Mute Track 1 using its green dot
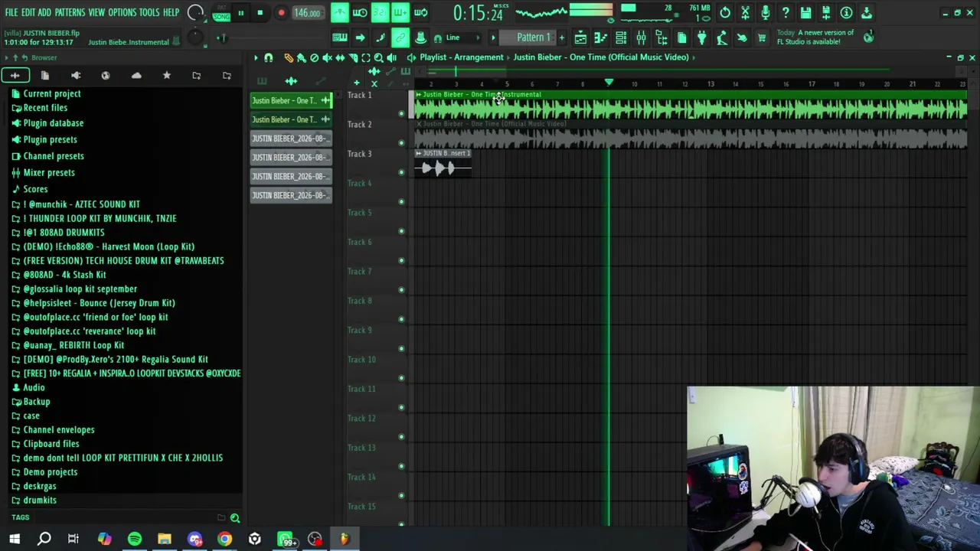The height and width of the screenshot is (551, 980). point(401,114)
